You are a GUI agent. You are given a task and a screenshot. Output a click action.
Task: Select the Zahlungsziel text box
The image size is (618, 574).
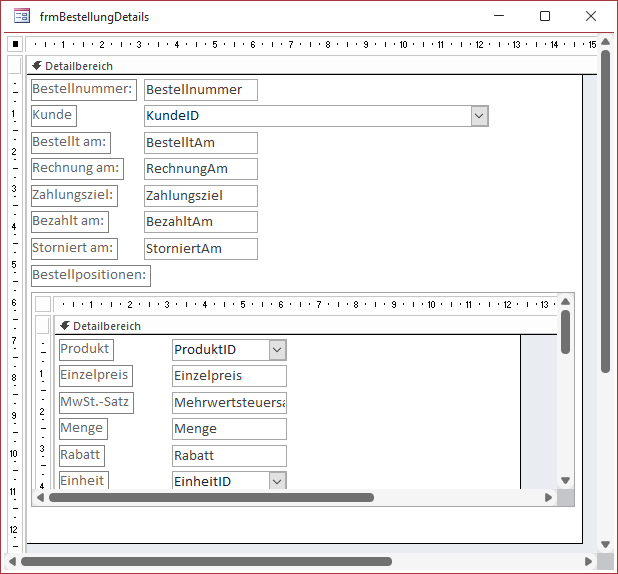[200, 196]
